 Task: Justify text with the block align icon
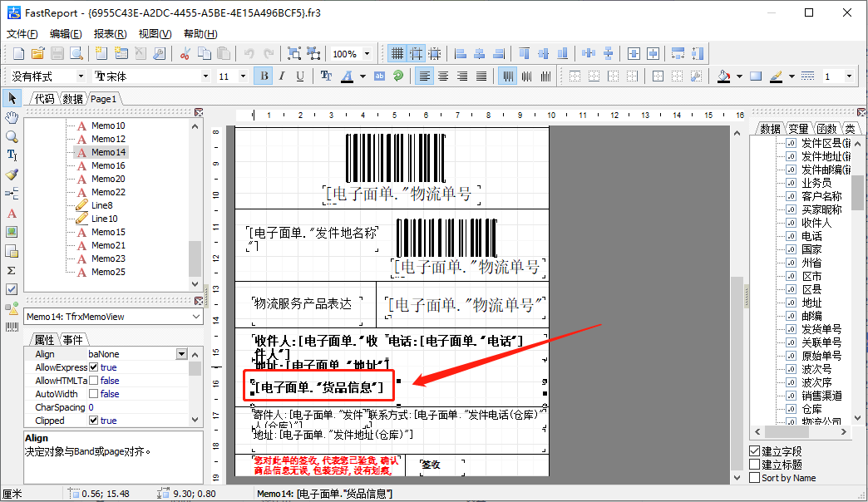pyautogui.click(x=481, y=76)
